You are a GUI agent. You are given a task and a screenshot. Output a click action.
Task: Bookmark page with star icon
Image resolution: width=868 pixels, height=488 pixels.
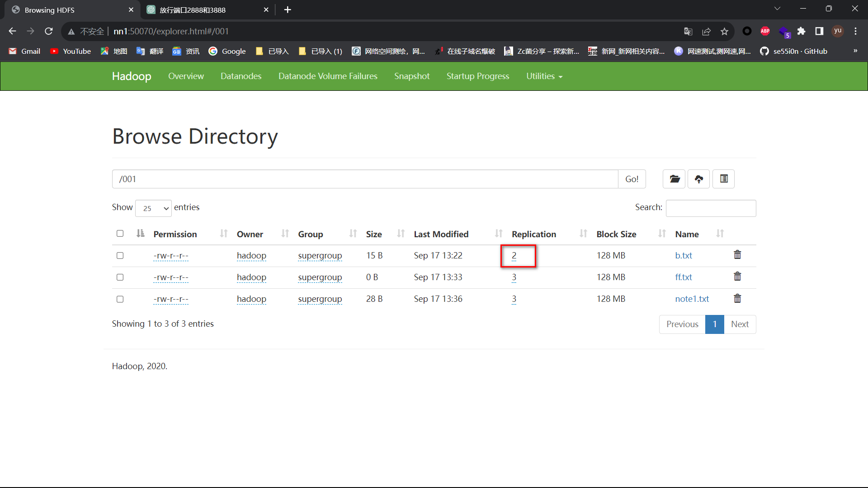(x=724, y=31)
